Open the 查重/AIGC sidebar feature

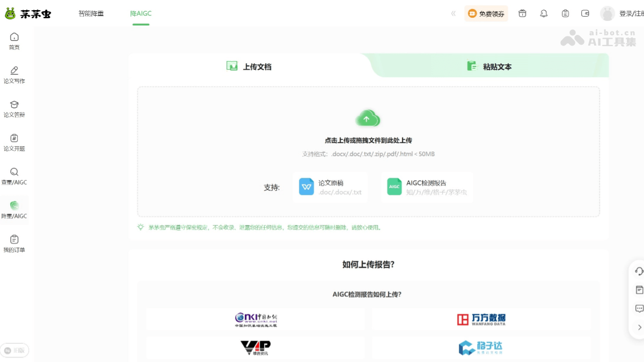coord(14,177)
